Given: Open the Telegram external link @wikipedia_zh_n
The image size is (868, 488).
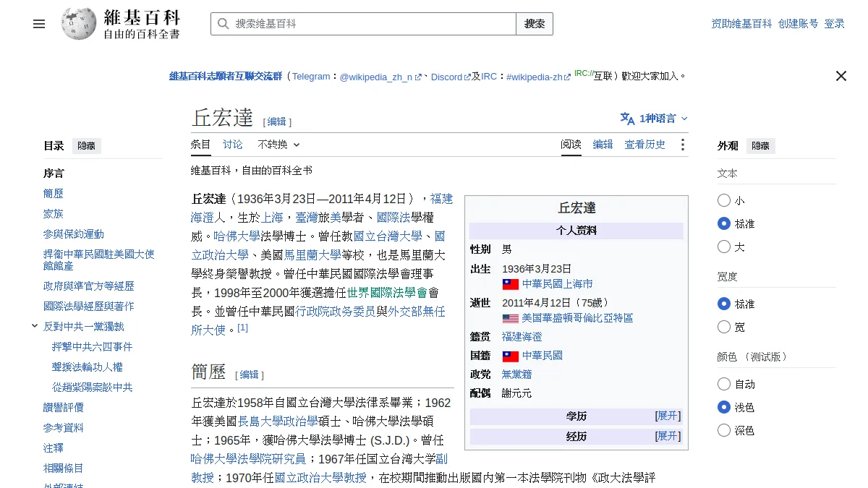Looking at the screenshot, I should pos(380,77).
